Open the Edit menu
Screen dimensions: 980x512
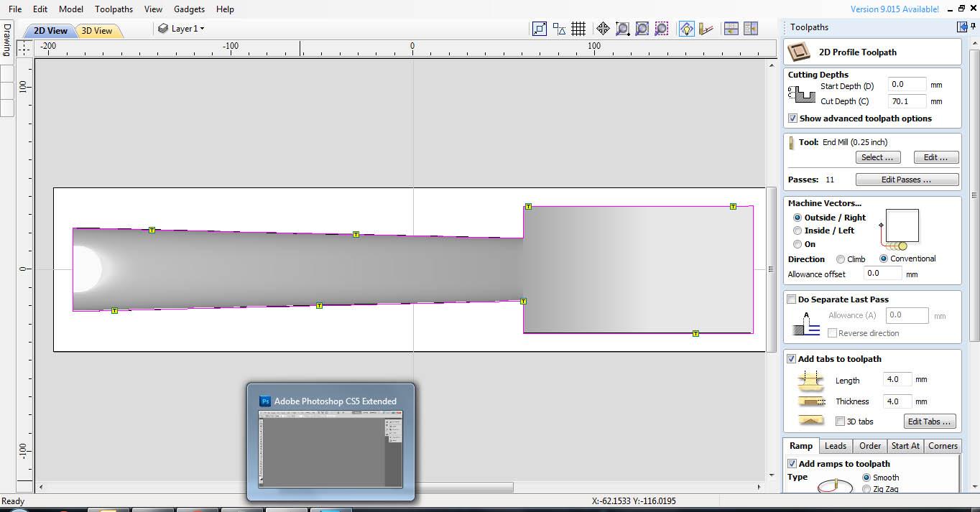coord(40,9)
